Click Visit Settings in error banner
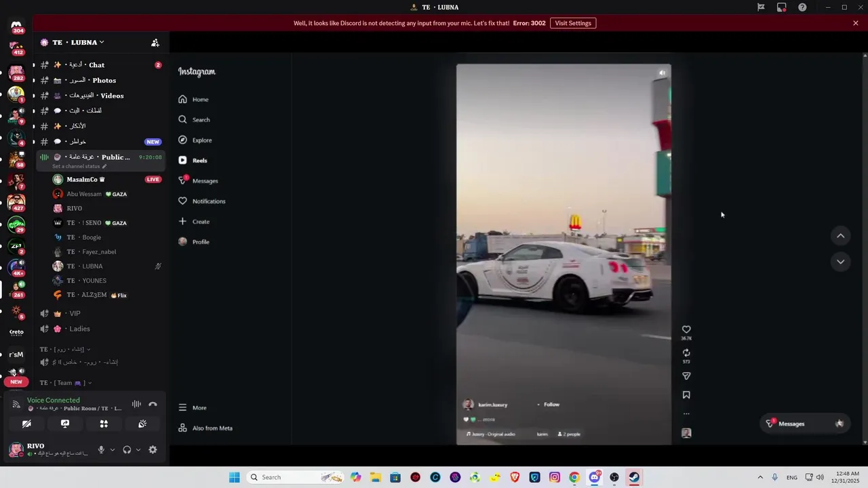Image resolution: width=868 pixels, height=488 pixels. [x=573, y=23]
